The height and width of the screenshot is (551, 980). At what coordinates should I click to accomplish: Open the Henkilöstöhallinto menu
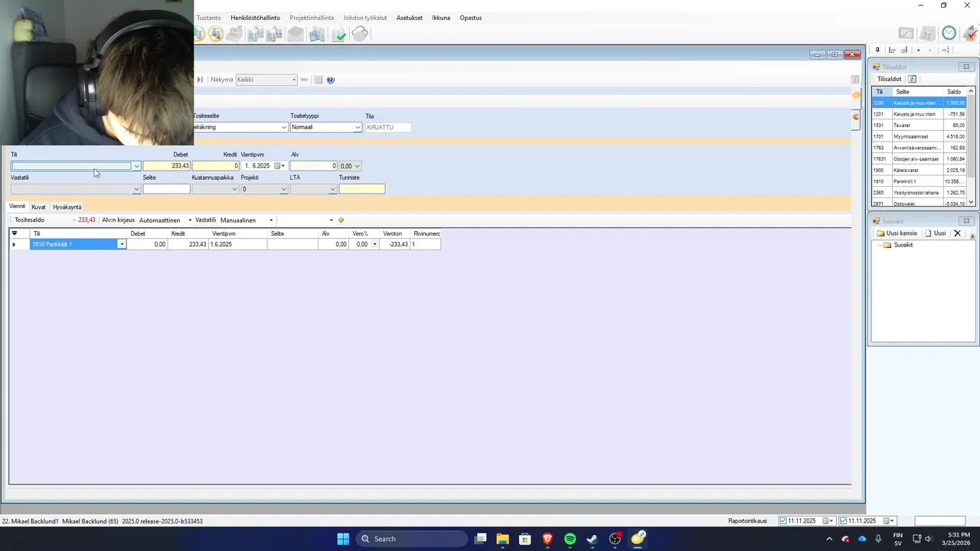tap(255, 18)
